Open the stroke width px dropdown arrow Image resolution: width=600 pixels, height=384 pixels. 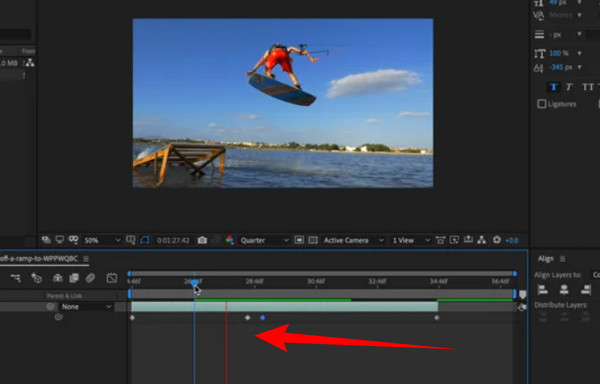[579, 34]
